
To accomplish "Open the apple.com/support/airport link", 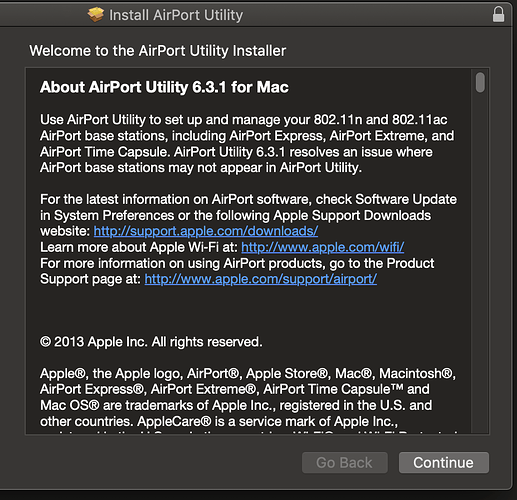I will (x=261, y=279).
